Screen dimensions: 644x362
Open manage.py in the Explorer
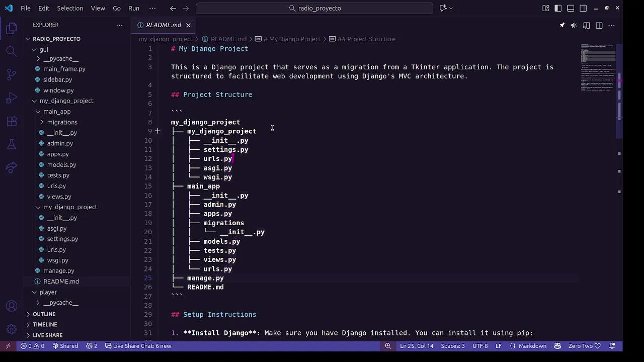[59, 271]
